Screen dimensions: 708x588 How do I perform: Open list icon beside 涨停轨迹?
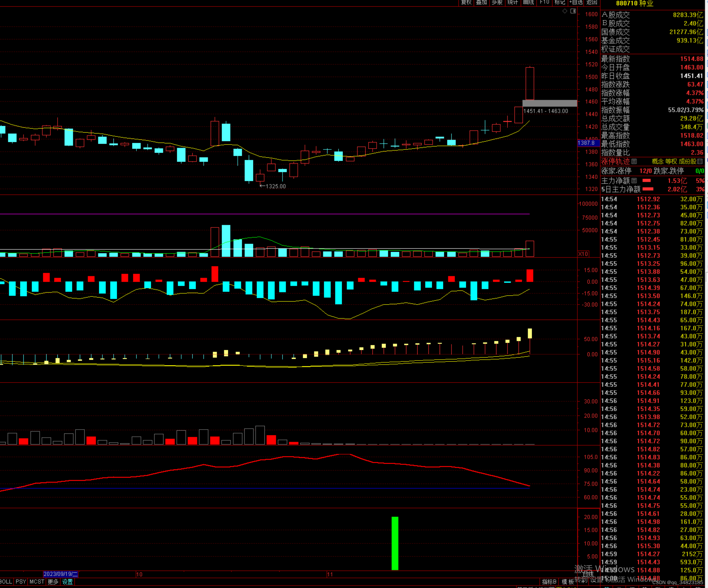(634, 162)
